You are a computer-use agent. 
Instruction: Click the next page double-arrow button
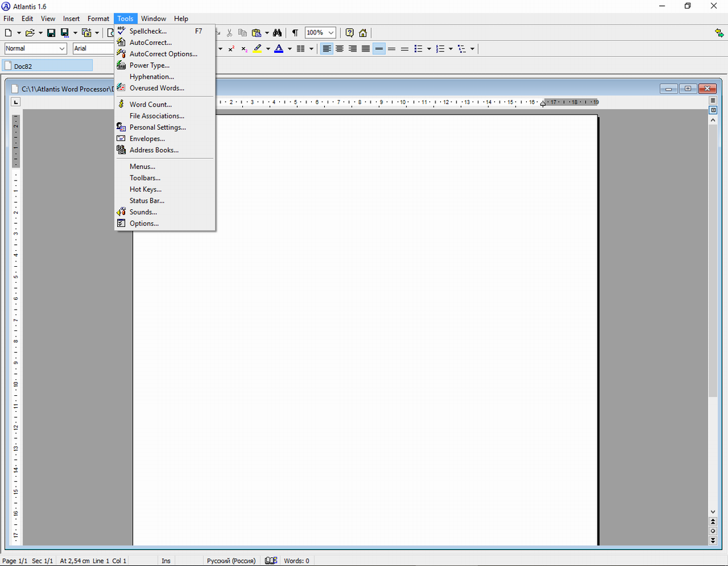(x=713, y=540)
